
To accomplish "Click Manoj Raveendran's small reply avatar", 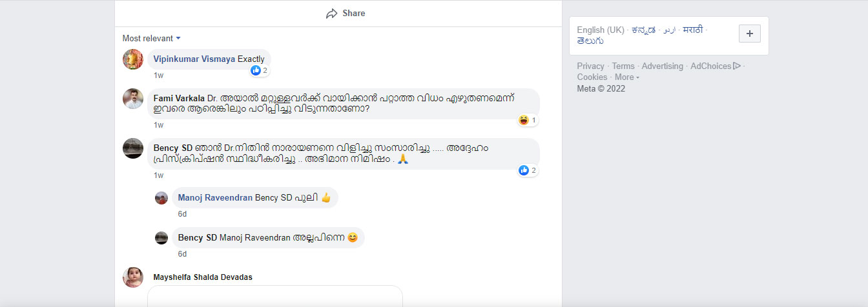I will pyautogui.click(x=161, y=198).
